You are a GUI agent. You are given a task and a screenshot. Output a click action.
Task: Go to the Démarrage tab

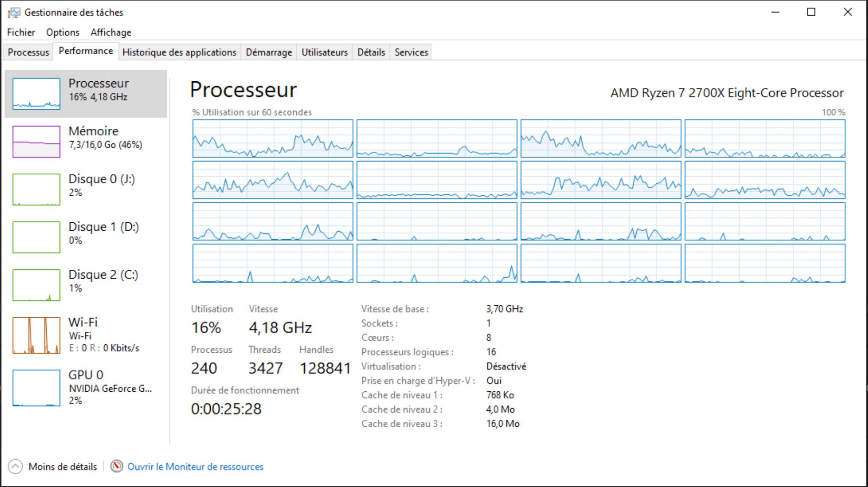tap(269, 53)
